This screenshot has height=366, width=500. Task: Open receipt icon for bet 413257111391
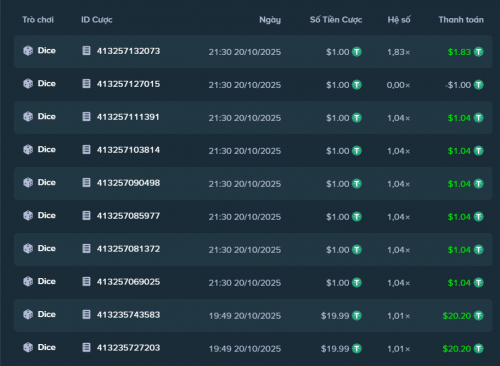(x=86, y=117)
